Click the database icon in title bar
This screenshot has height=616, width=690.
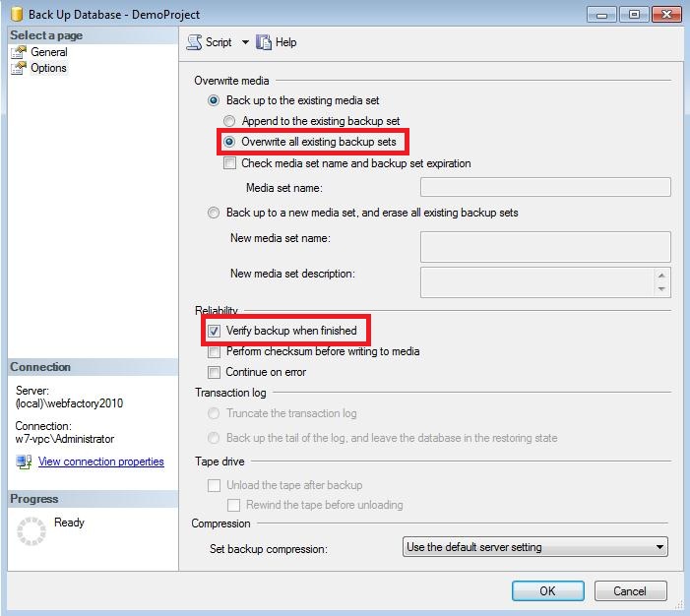pos(16,15)
